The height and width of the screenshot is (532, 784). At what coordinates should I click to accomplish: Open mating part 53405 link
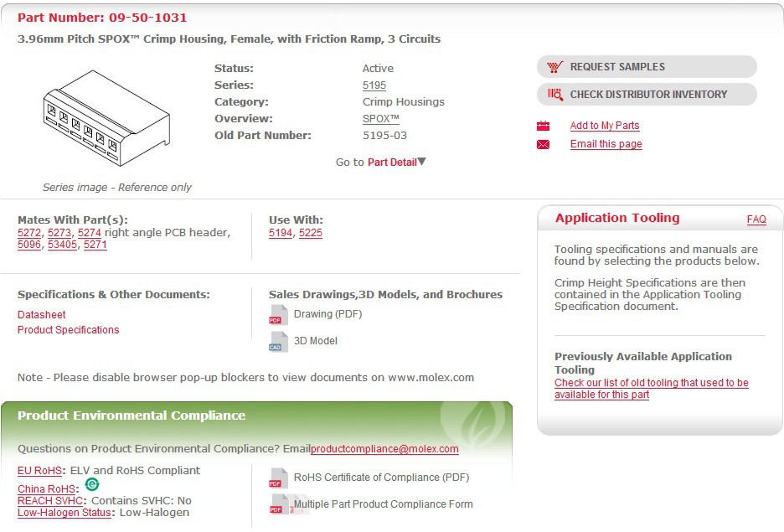pyautogui.click(x=63, y=245)
